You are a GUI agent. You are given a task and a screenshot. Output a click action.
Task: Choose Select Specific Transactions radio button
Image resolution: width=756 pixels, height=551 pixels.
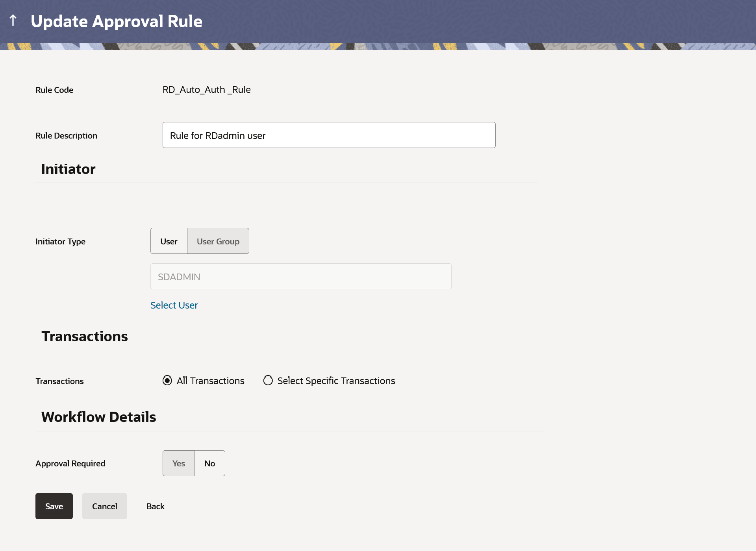click(x=268, y=381)
